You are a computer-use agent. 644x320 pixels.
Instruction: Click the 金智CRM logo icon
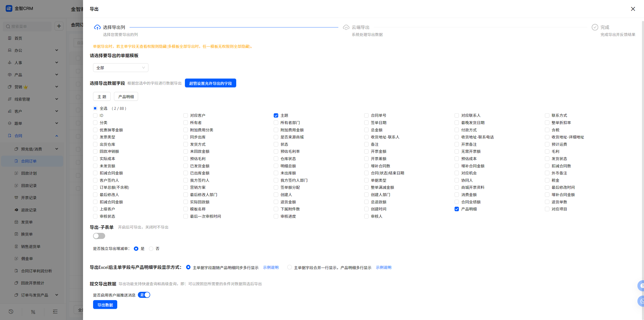(9, 9)
